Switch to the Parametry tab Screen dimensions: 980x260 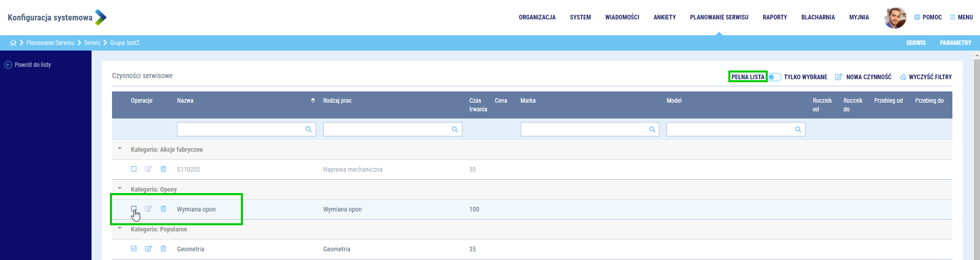coord(955,43)
